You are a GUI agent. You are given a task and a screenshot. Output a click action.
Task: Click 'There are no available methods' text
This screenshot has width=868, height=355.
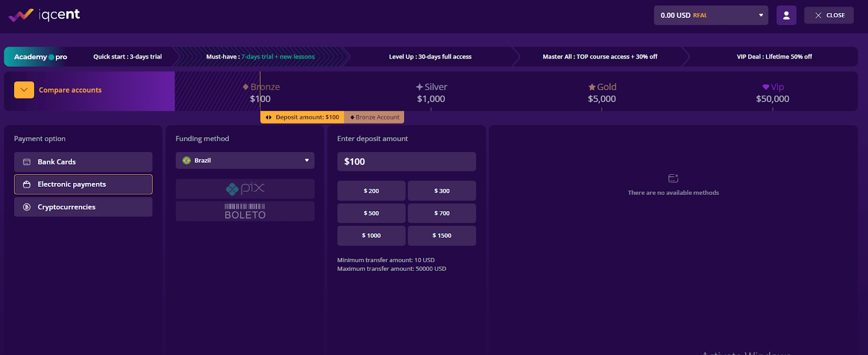point(673,193)
